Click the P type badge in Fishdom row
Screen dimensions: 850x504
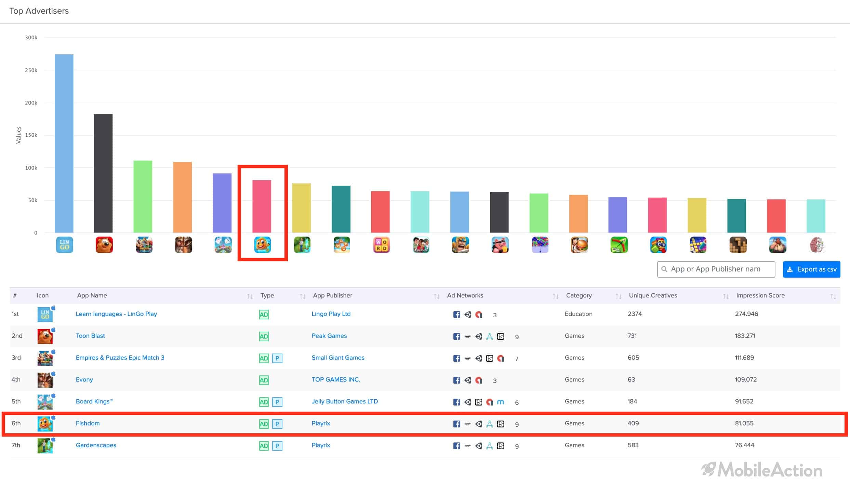[277, 424]
